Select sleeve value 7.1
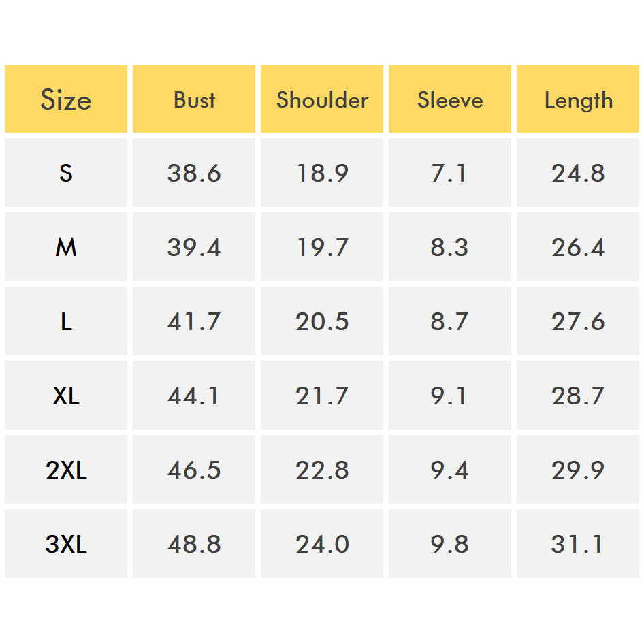Screen dimensions: 644x644 [450, 173]
